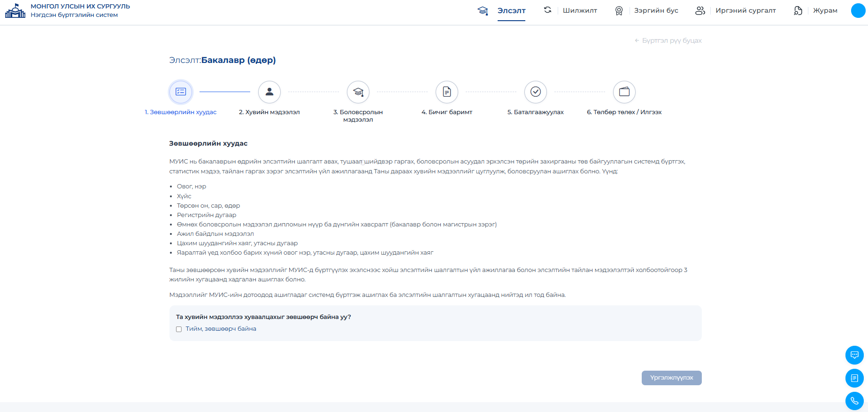Open the floating phone call button
The width and height of the screenshot is (868, 412).
coord(854,401)
